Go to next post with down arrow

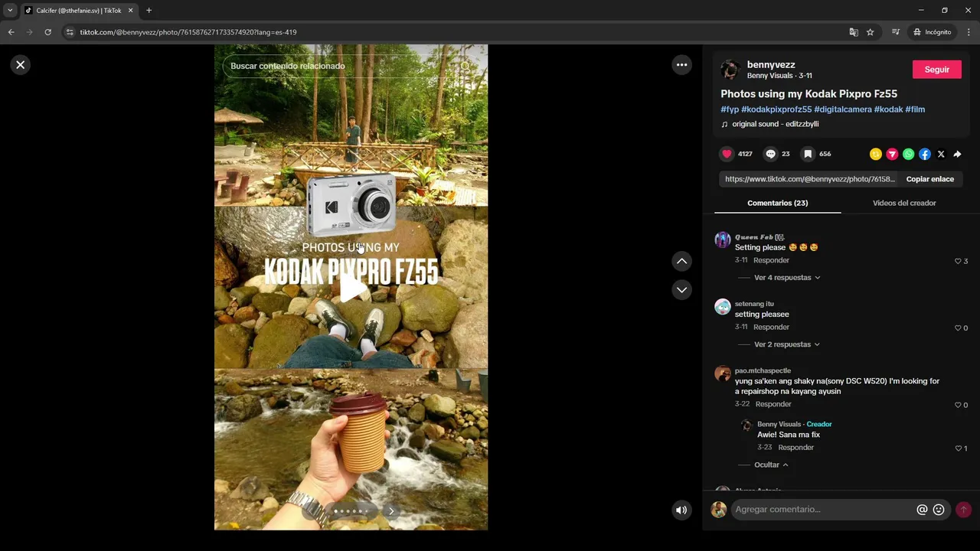pyautogui.click(x=681, y=290)
